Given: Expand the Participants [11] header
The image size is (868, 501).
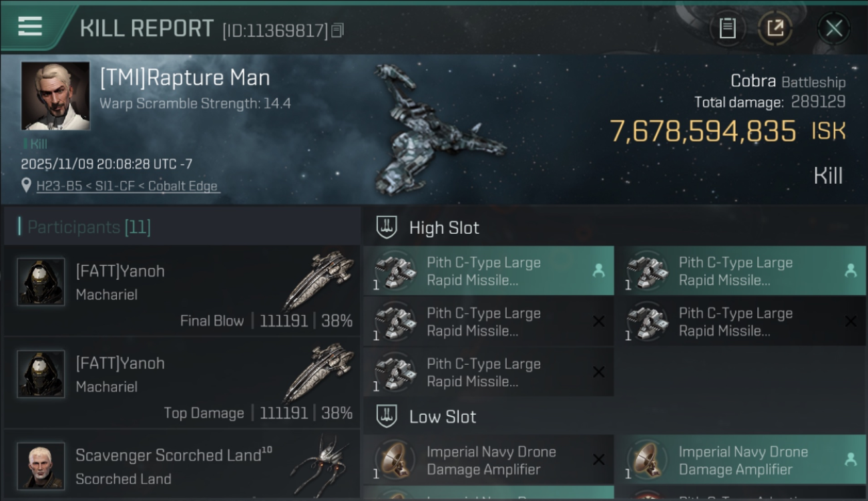Looking at the screenshot, I should [x=89, y=227].
